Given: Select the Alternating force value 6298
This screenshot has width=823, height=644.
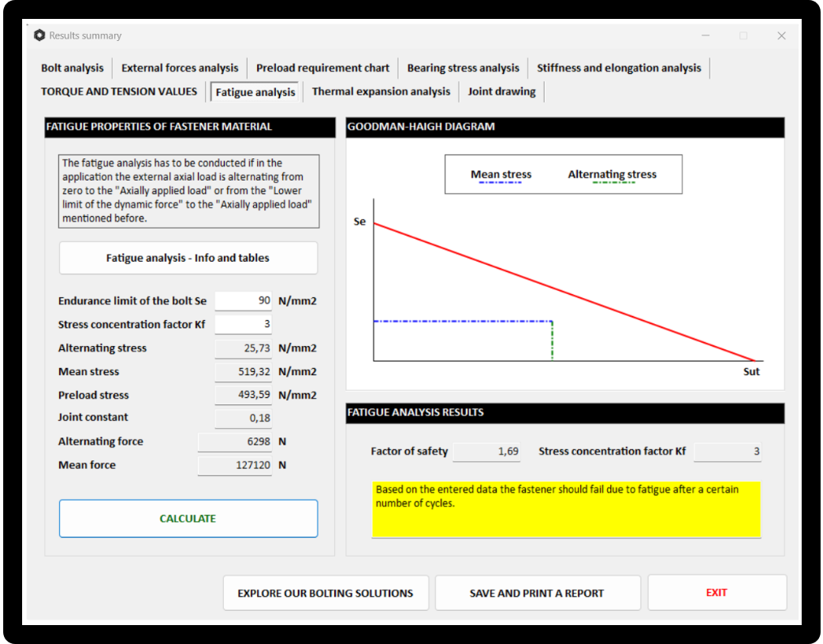Looking at the screenshot, I should pos(235,442).
